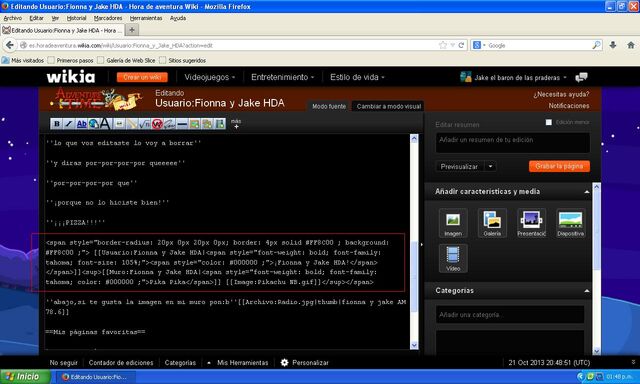The width and height of the screenshot is (640, 384).
Task: Switch to Modo fuente tab
Action: click(329, 106)
